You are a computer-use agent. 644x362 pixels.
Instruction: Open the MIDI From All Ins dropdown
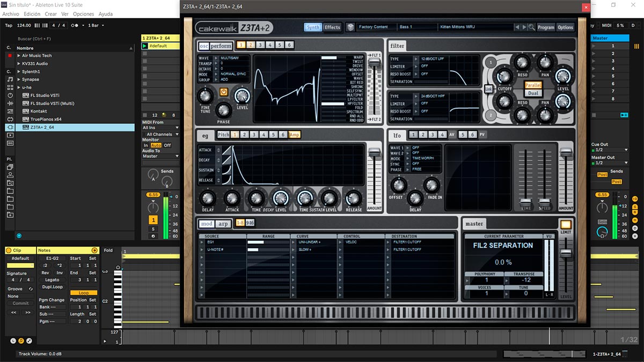(160, 128)
